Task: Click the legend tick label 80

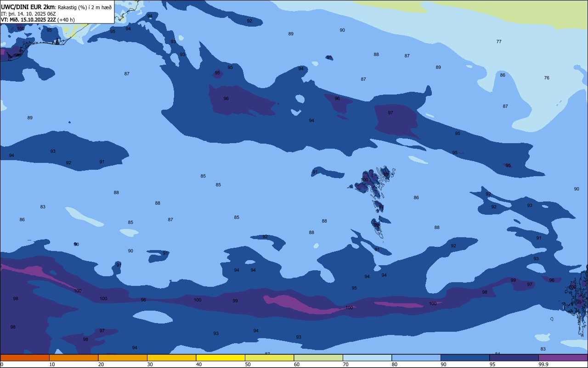Action: tap(395, 364)
